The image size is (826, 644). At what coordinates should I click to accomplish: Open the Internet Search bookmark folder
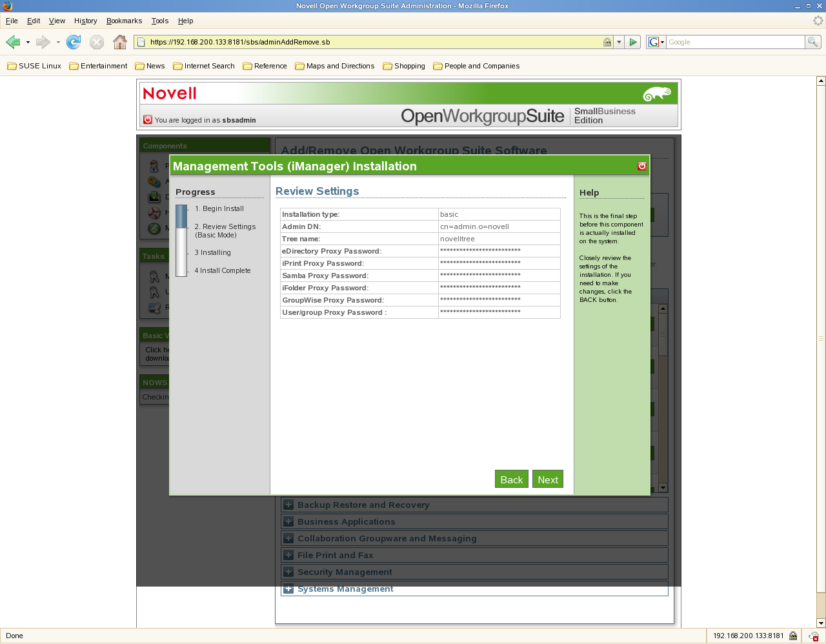[204, 66]
